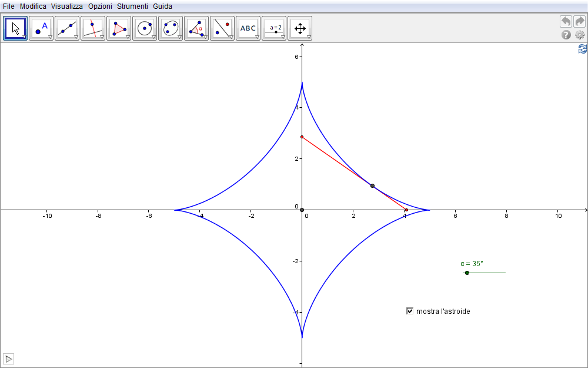Select the Circle with center tool
Viewport: 588px width, 368px height.
pyautogui.click(x=145, y=28)
